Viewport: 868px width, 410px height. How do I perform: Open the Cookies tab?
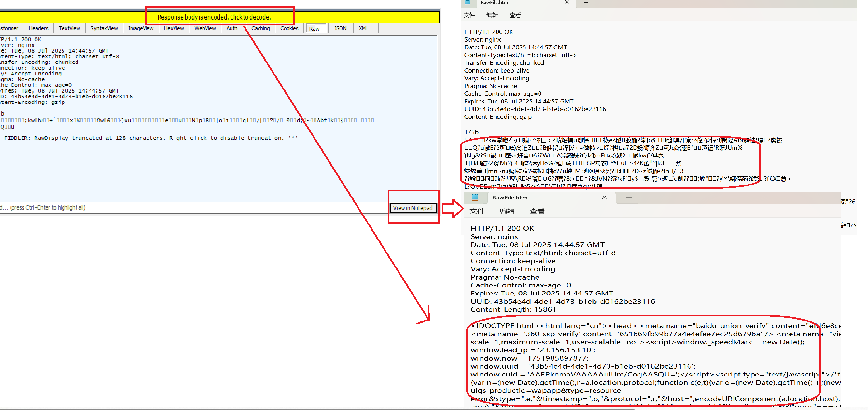[x=289, y=28]
